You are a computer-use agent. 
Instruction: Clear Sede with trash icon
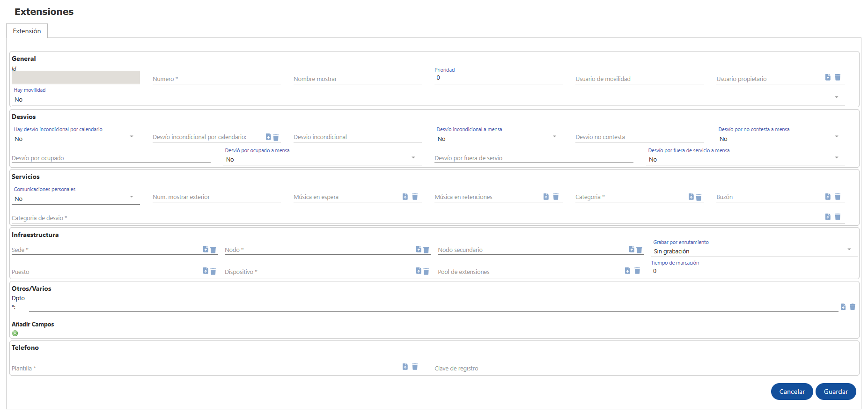tap(213, 250)
